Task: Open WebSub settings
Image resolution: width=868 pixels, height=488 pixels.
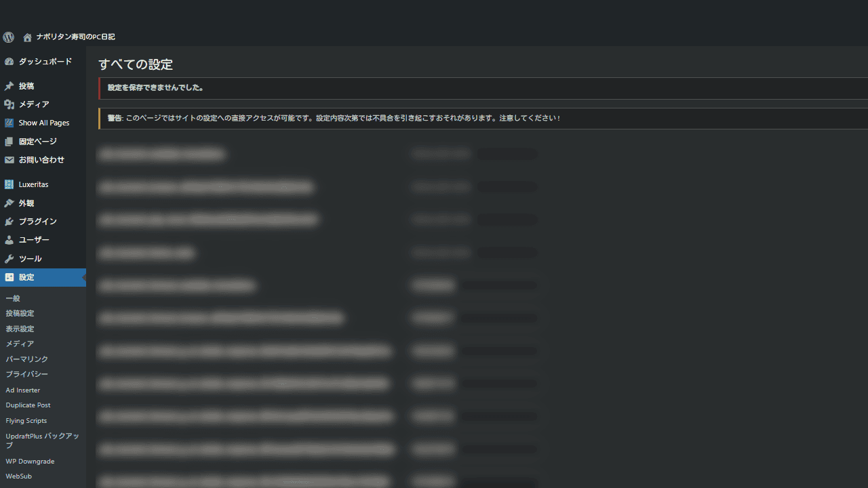Action: (19, 476)
